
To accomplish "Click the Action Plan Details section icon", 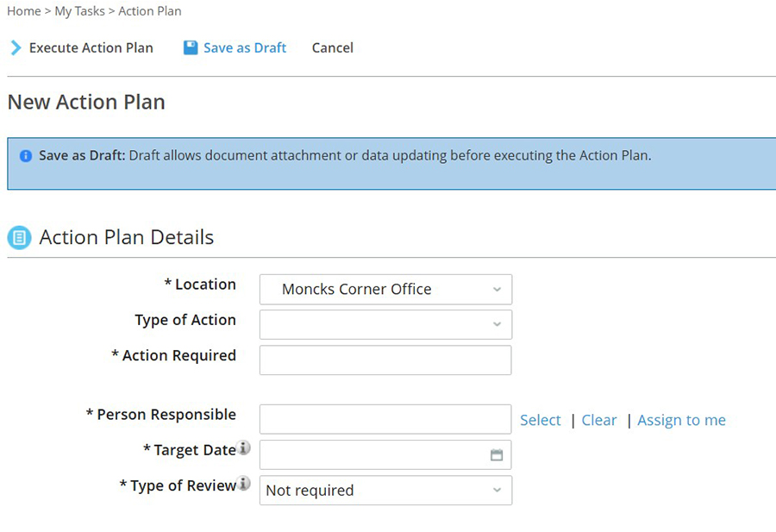I will [x=19, y=237].
